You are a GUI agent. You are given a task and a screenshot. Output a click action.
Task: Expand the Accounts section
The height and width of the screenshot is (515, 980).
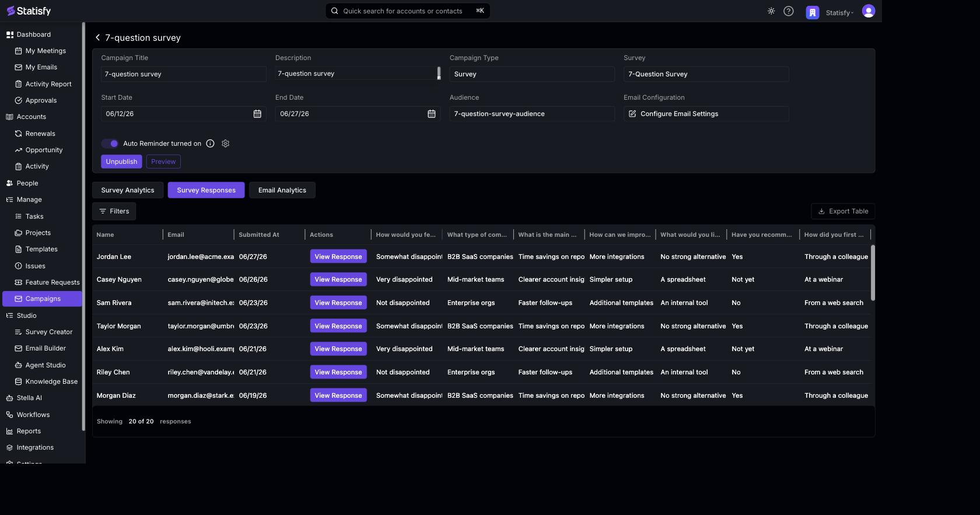(26, 117)
